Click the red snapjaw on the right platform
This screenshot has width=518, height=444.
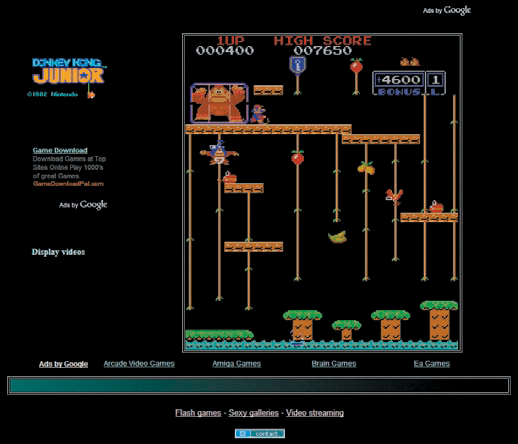(x=436, y=207)
